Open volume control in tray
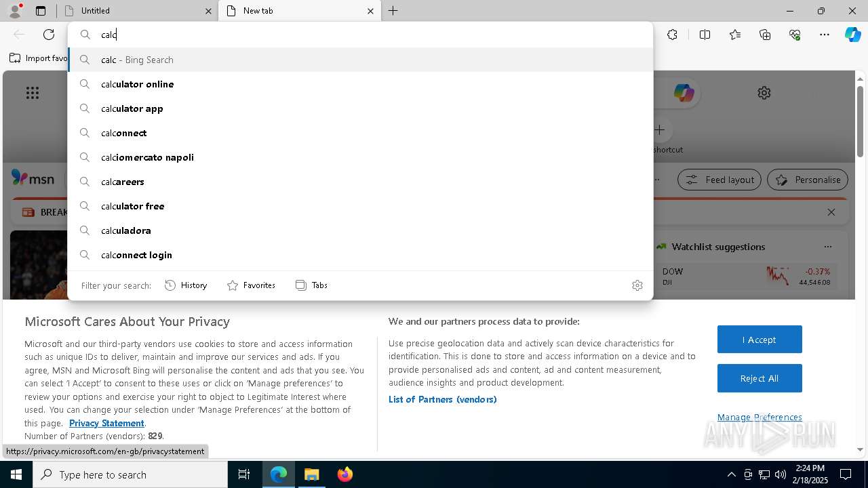Image resolution: width=868 pixels, height=488 pixels. point(780,474)
